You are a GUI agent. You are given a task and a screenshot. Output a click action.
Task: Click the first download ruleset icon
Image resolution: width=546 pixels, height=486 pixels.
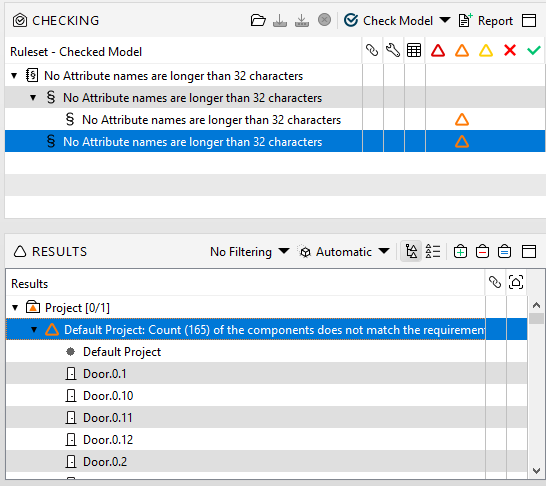click(x=280, y=21)
